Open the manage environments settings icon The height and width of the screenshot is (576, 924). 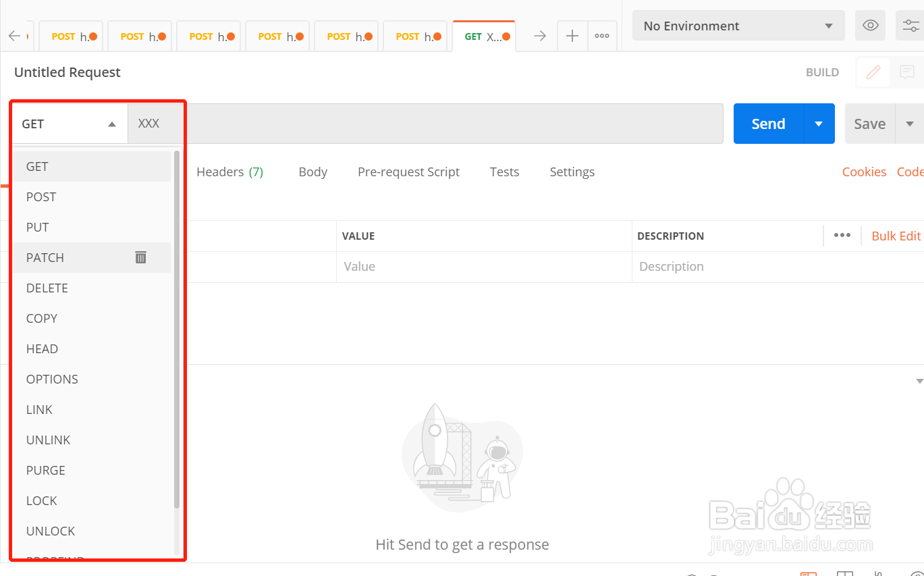[910, 26]
